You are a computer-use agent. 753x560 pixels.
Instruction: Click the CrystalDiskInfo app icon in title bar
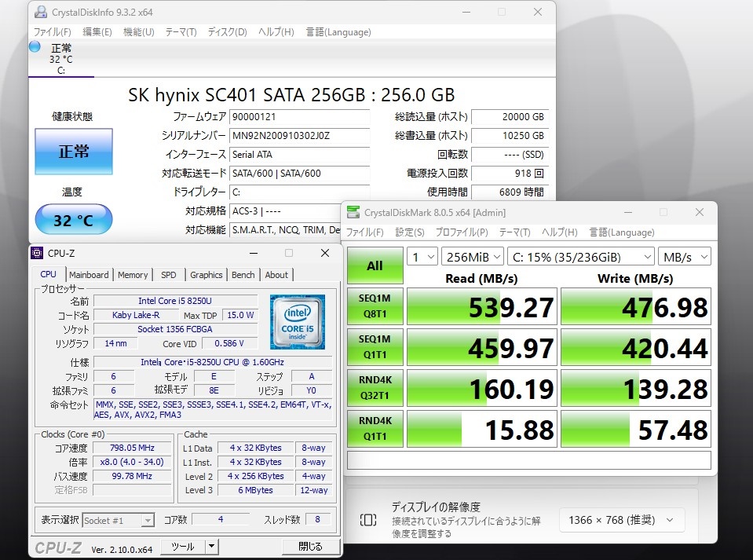pyautogui.click(x=41, y=12)
